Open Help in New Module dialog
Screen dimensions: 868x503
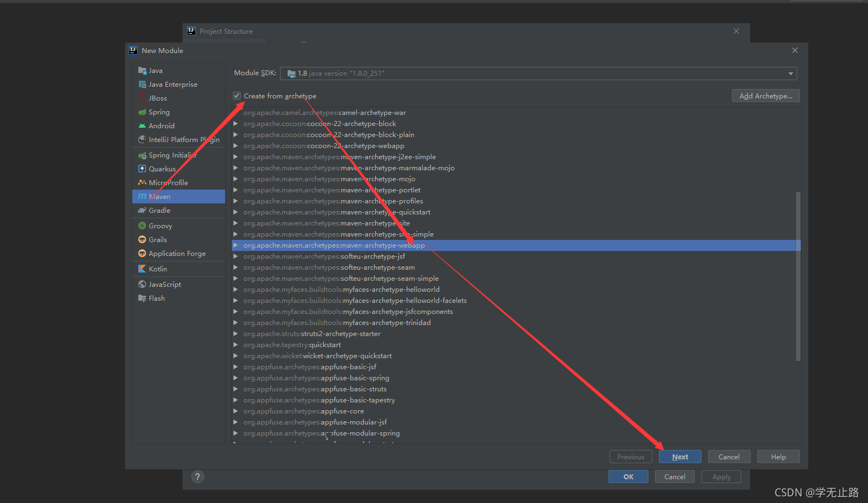pos(778,457)
